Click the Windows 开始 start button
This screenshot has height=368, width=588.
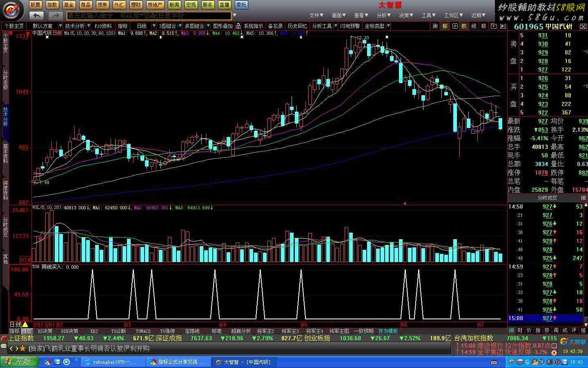[19, 362]
